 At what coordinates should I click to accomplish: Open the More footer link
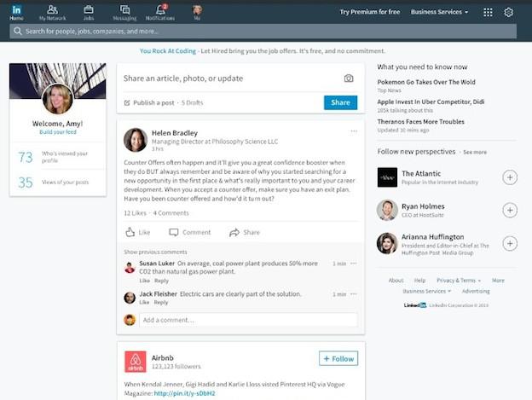498,281
